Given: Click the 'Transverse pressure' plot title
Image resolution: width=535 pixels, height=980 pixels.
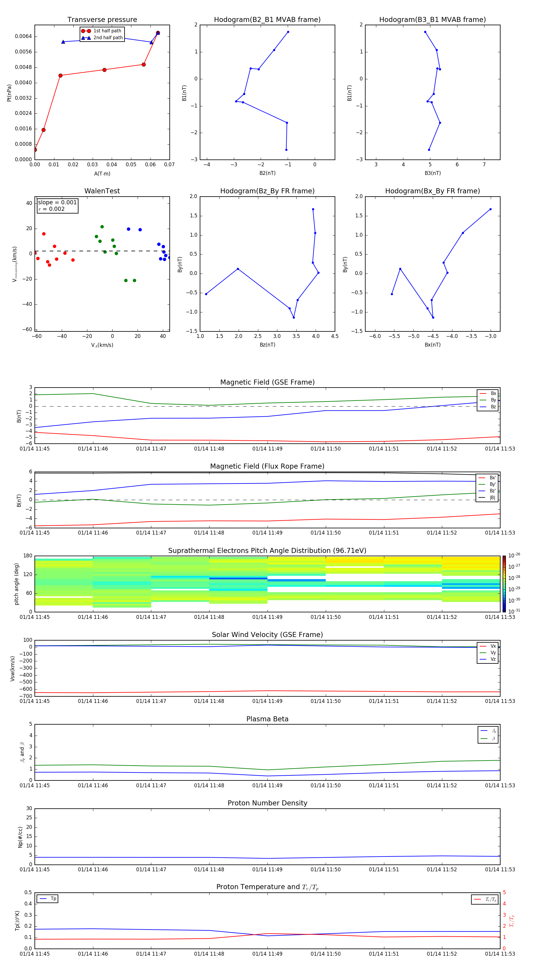Looking at the screenshot, I should [102, 20].
